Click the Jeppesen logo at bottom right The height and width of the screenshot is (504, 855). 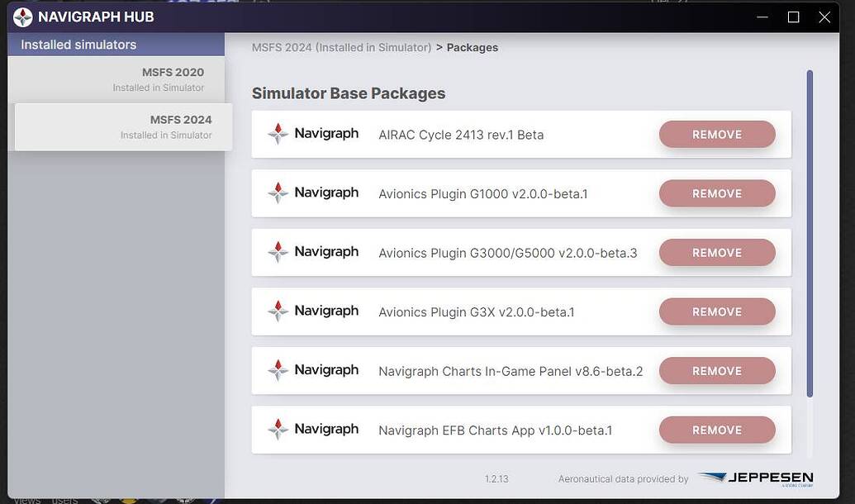tap(756, 477)
